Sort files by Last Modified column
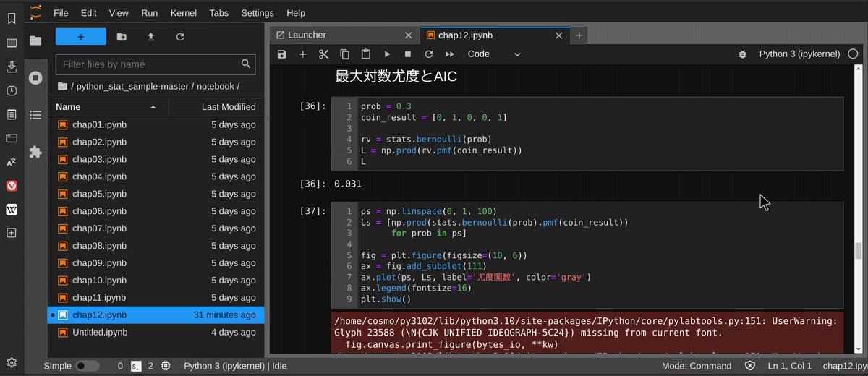The width and height of the screenshot is (868, 376). (x=216, y=106)
